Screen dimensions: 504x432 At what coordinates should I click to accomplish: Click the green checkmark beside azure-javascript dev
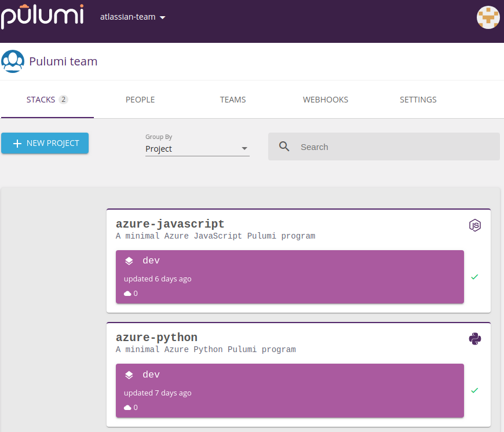(474, 277)
